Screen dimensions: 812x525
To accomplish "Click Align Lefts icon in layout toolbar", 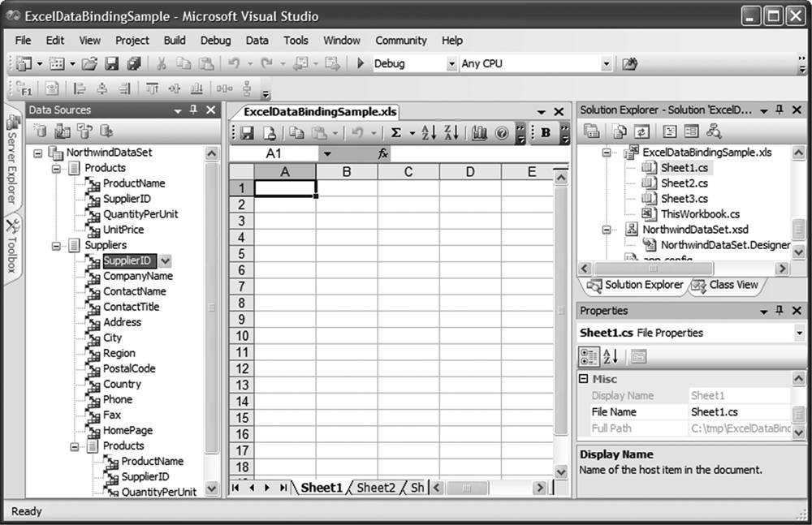I will (80, 88).
